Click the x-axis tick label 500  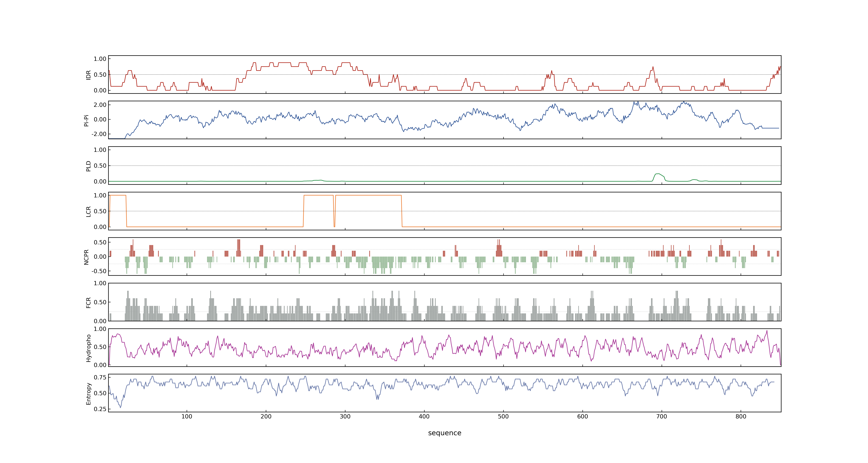point(503,416)
